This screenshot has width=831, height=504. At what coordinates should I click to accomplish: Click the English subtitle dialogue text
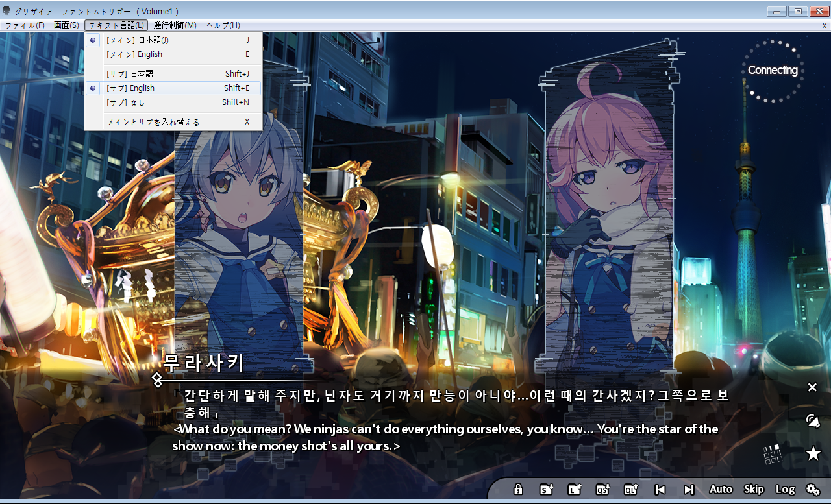tap(445, 438)
